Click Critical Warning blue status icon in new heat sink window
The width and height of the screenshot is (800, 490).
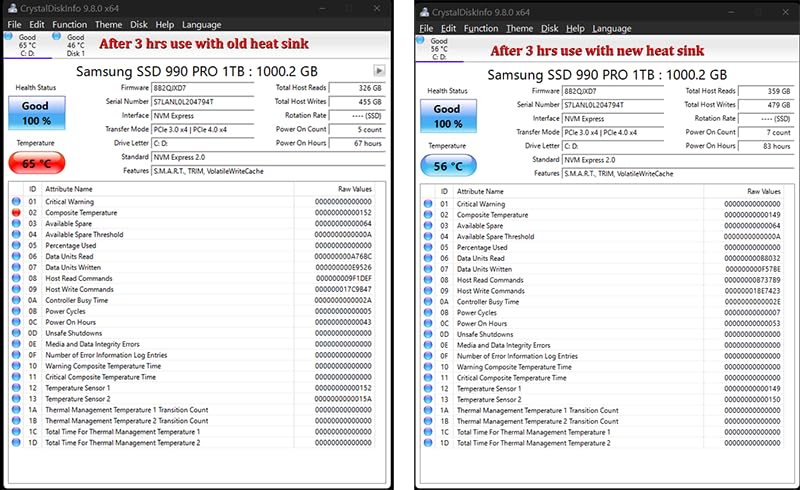pos(429,204)
